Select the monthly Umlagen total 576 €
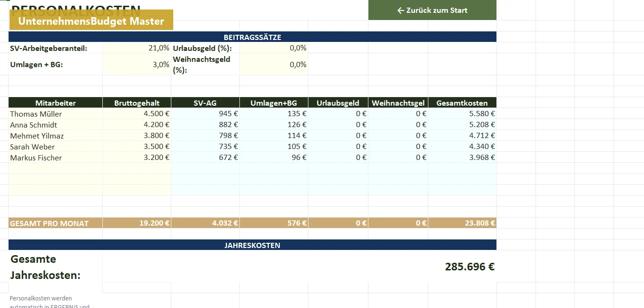This screenshot has height=308, width=644. (x=274, y=223)
